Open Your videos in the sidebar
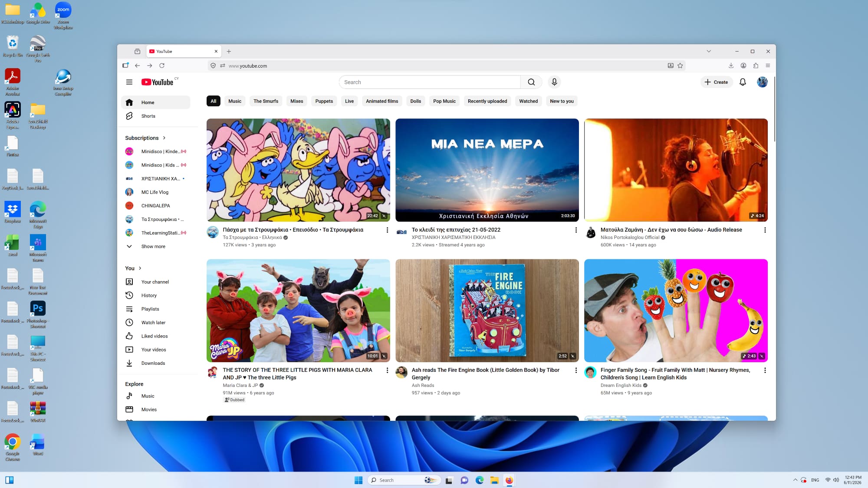The width and height of the screenshot is (868, 488). (x=155, y=350)
